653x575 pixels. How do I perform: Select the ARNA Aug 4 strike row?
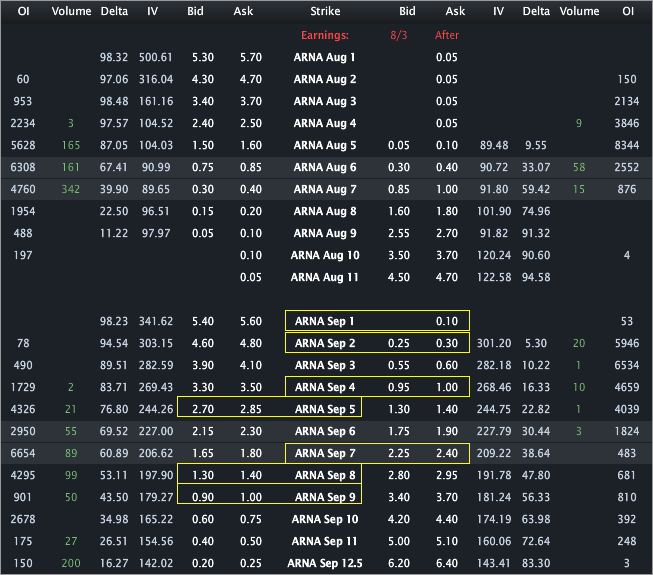point(326,123)
